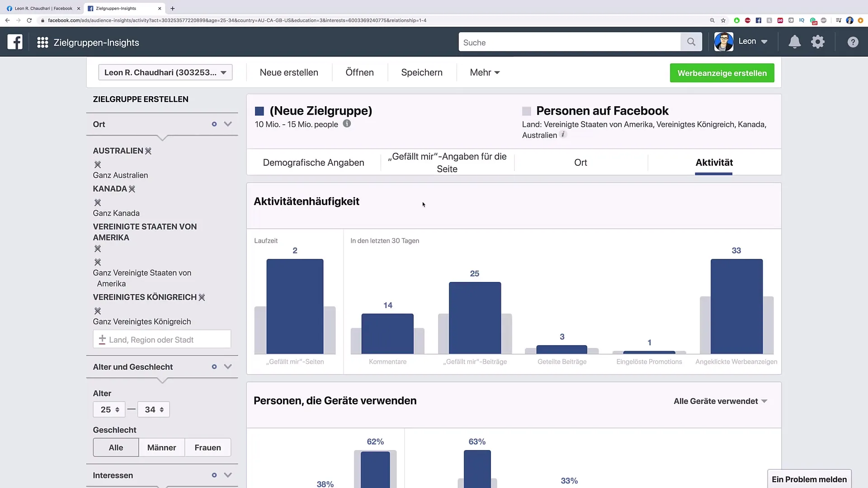Open minimum age 25 selector
The image size is (868, 488).
coord(109,409)
